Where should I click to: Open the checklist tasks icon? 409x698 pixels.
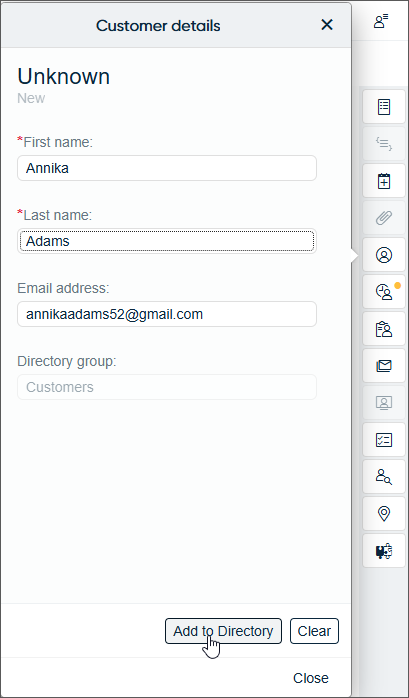point(384,440)
